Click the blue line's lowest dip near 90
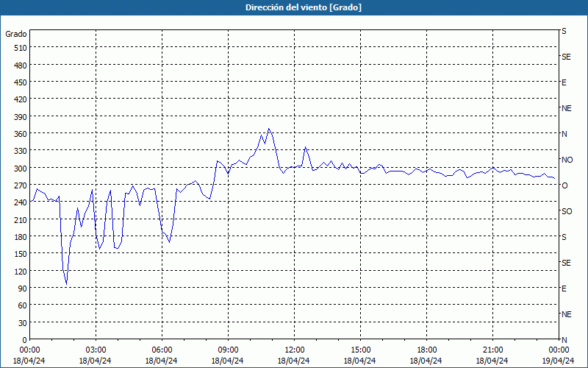 coord(66,284)
